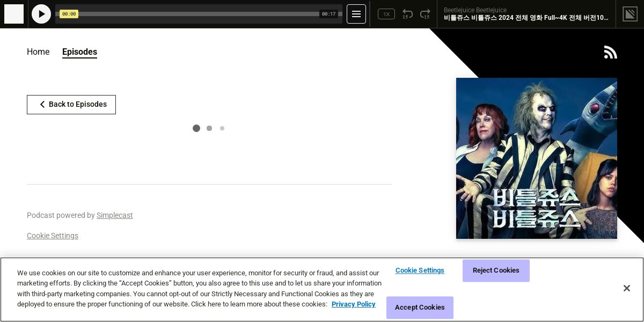Image resolution: width=644 pixels, height=322 pixels.
Task: Click the Beetlejuice podcast cover art
Action: coord(537,158)
